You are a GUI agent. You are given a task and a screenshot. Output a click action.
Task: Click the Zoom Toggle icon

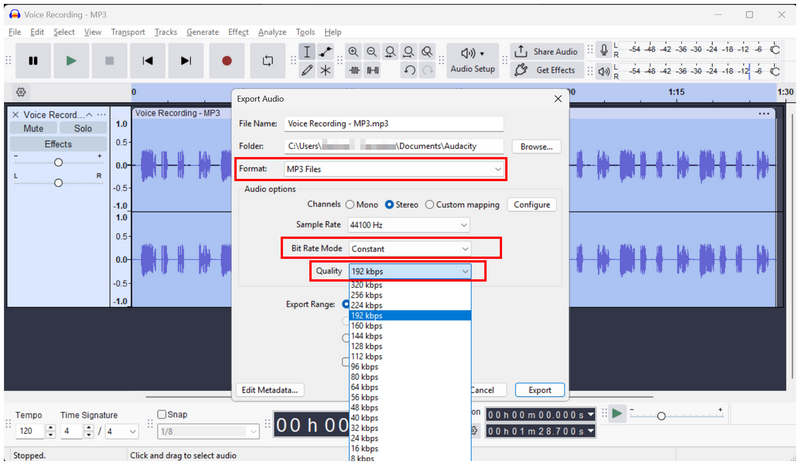pyautogui.click(x=427, y=52)
